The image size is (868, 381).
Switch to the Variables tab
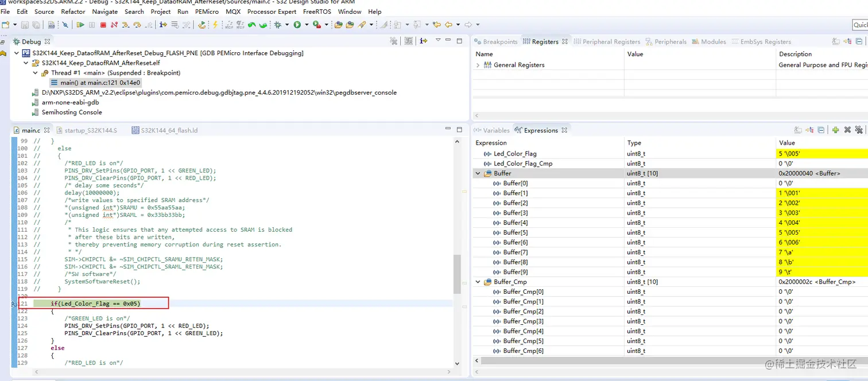pos(492,130)
